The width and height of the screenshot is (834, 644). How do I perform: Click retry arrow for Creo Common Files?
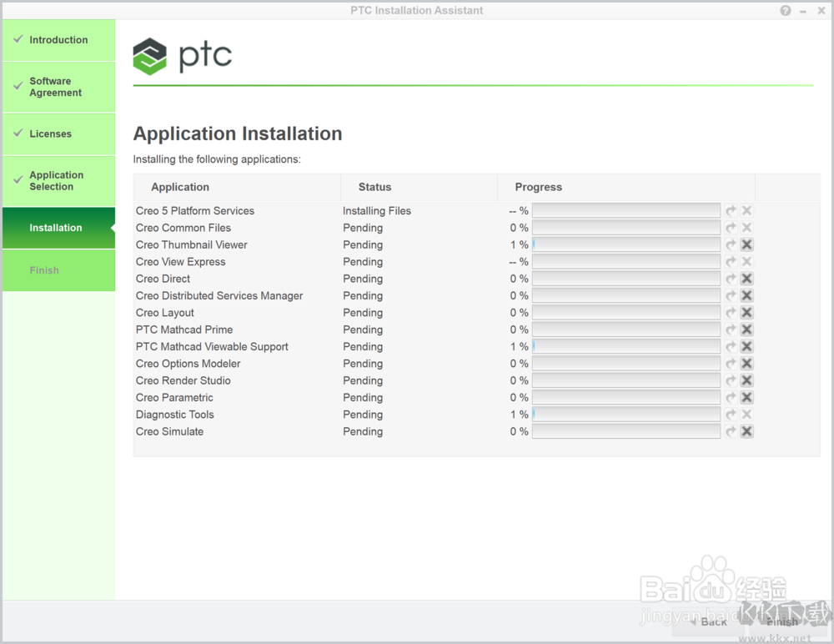731,228
